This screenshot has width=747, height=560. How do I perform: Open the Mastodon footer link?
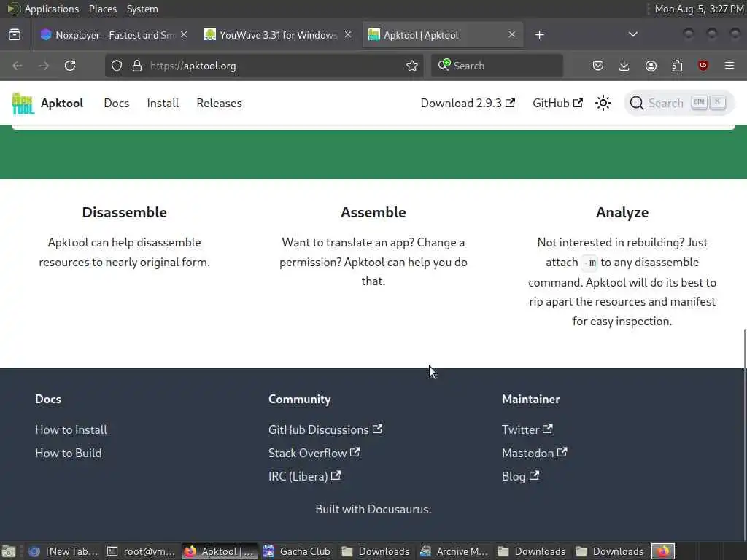534,453
